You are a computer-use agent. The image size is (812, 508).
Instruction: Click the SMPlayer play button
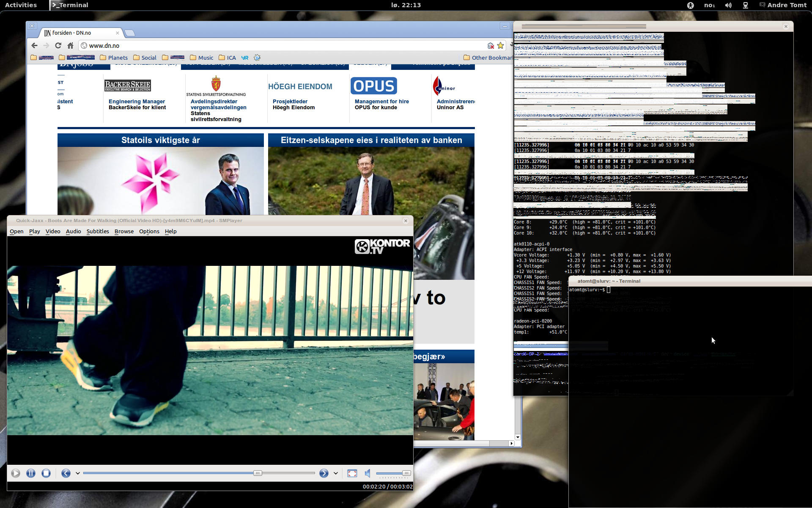(x=16, y=473)
